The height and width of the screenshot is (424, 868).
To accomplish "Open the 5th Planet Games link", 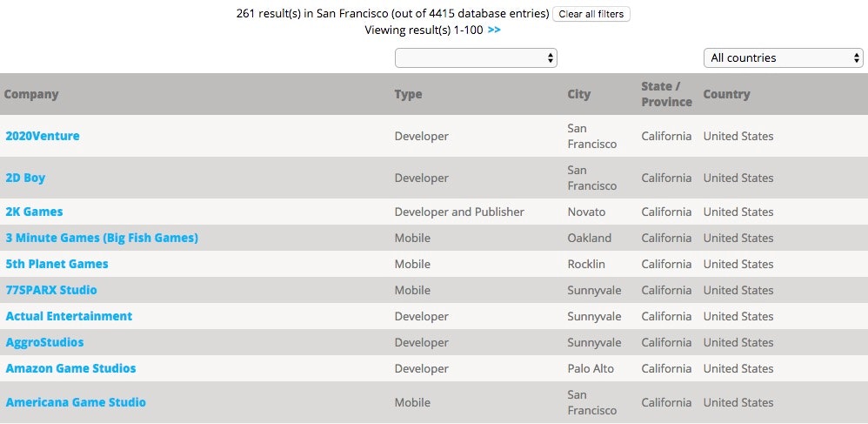I will 57,264.
